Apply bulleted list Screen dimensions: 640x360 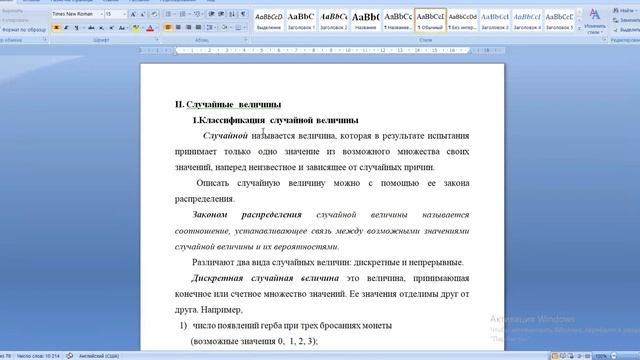pos(168,14)
